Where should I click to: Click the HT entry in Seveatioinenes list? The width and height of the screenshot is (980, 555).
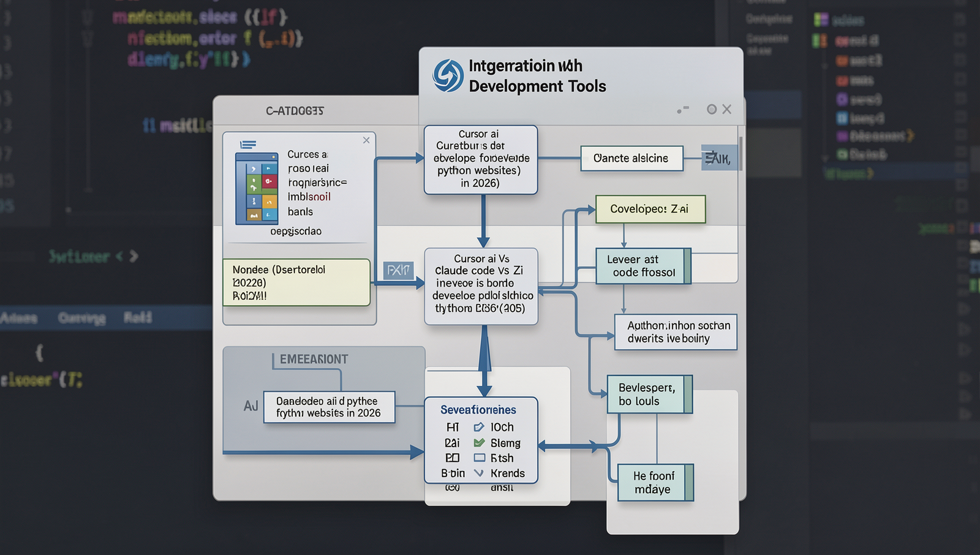453,427
